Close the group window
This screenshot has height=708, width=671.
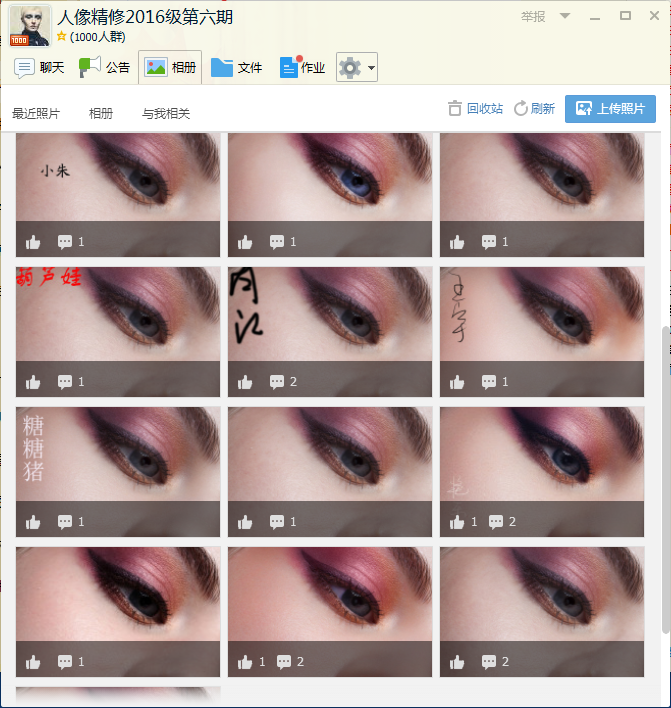coord(654,16)
